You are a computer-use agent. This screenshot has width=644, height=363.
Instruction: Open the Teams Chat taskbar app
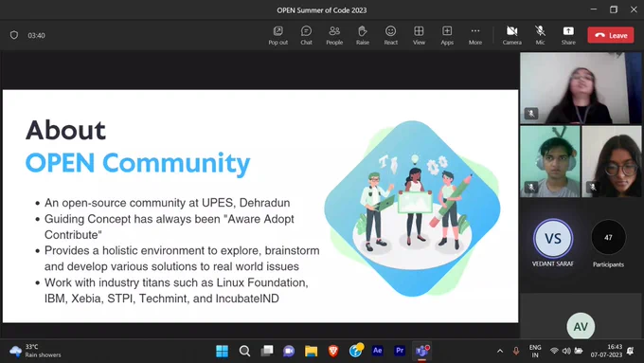tap(289, 351)
